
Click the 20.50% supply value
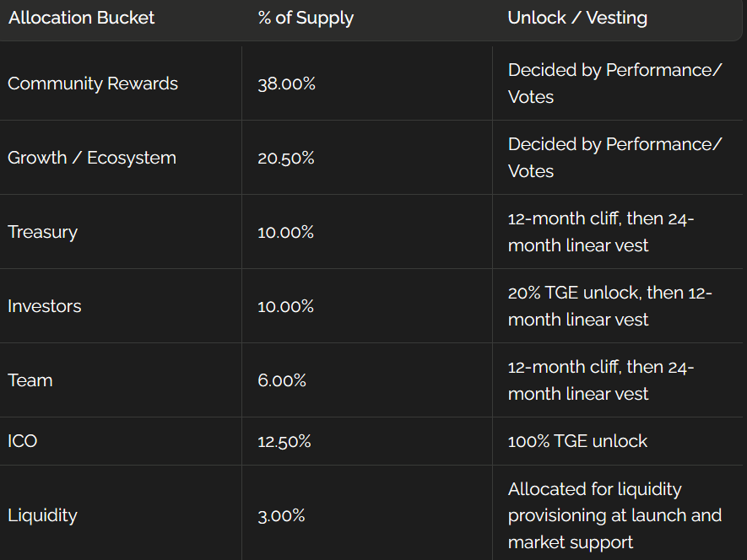coord(286,158)
